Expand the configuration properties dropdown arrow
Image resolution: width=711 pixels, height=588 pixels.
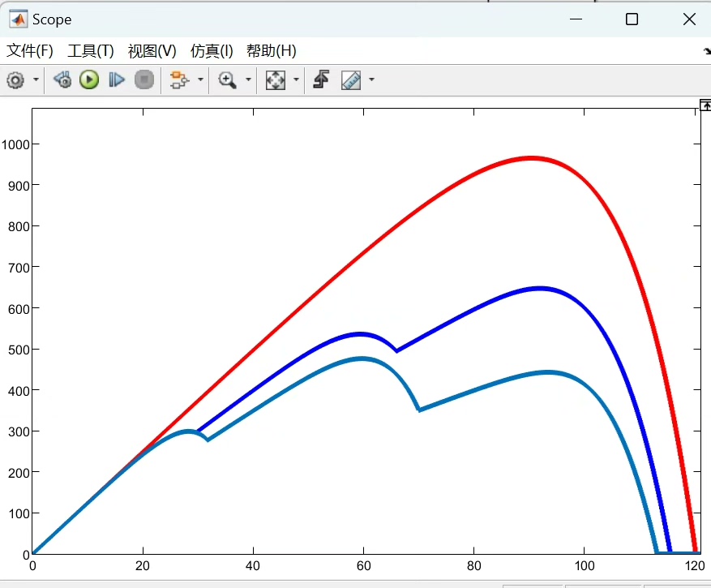[36, 79]
